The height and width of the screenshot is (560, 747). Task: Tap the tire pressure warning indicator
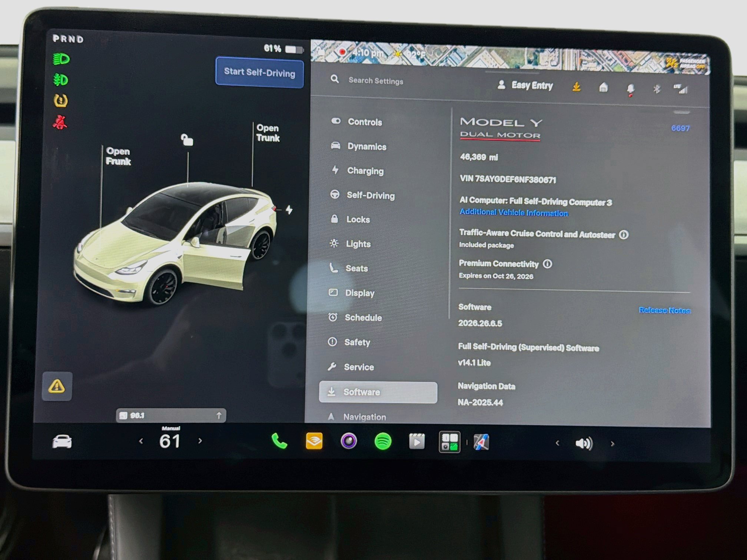(61, 101)
